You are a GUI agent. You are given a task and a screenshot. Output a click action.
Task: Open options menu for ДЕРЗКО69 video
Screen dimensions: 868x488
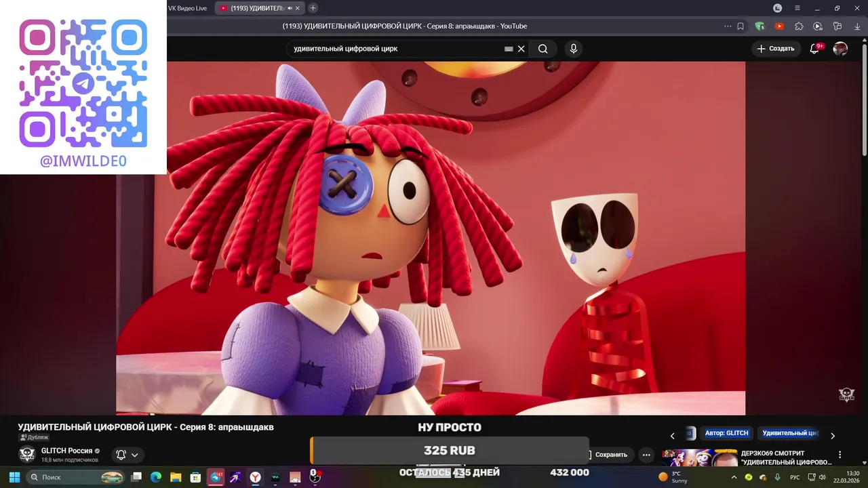[840, 455]
